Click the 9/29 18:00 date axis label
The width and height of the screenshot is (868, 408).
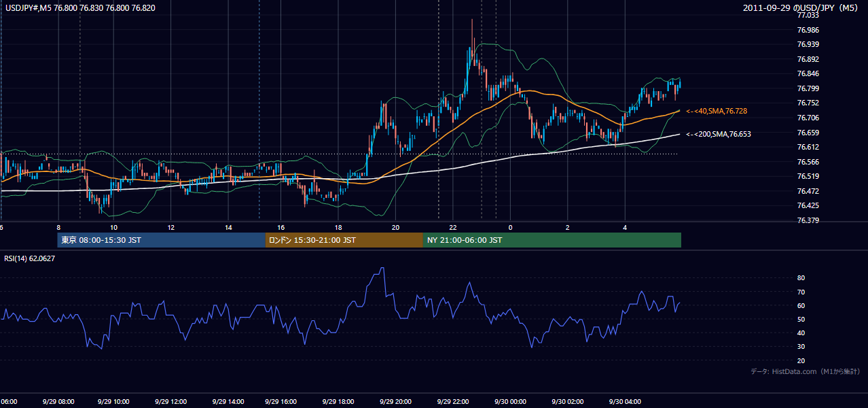(x=338, y=401)
